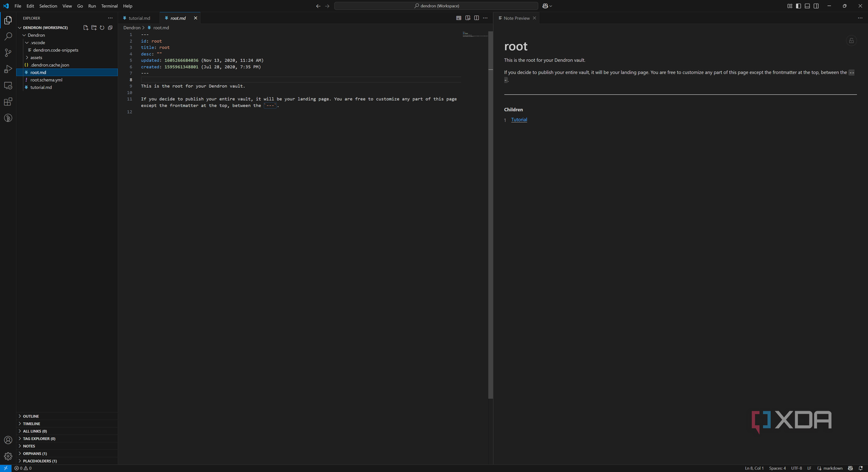Image resolution: width=868 pixels, height=472 pixels.
Task: Collapse all folders in Explorer
Action: click(110, 28)
